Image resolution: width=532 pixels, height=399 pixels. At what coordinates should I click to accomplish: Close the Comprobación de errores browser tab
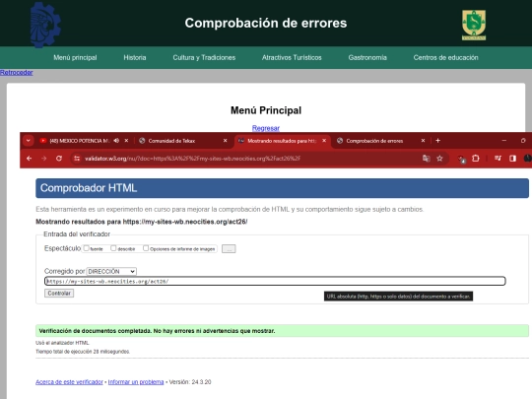(423, 141)
